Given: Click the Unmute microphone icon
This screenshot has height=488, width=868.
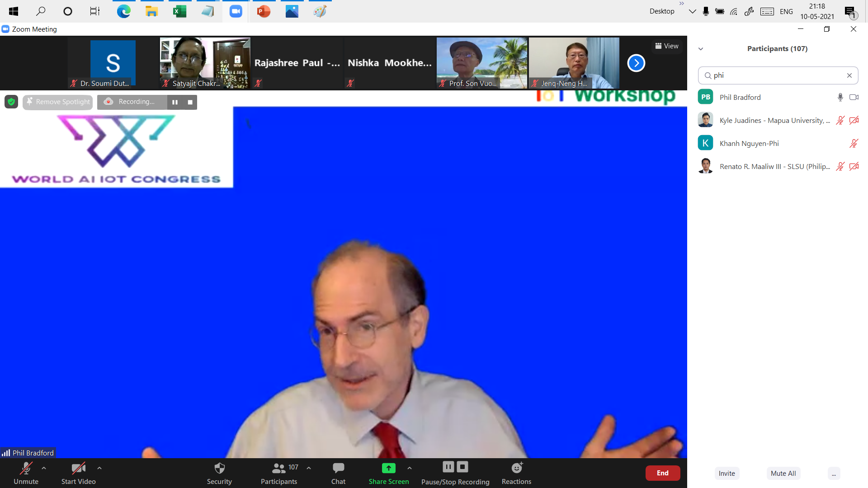Looking at the screenshot, I should click(26, 468).
